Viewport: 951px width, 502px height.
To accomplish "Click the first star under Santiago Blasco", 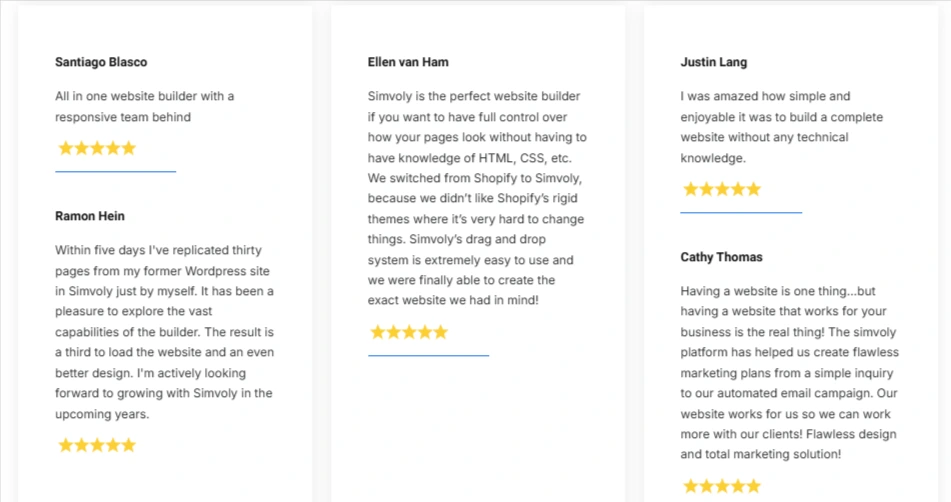I will 66,148.
